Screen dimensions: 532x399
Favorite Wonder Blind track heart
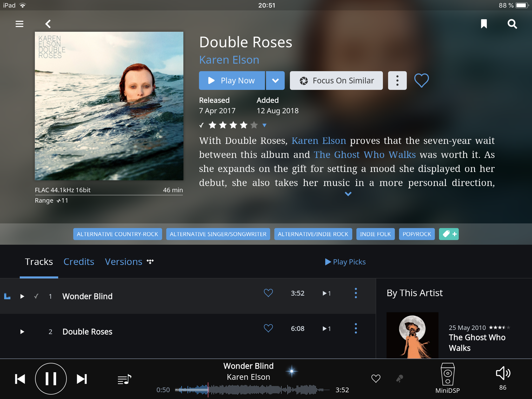point(268,293)
